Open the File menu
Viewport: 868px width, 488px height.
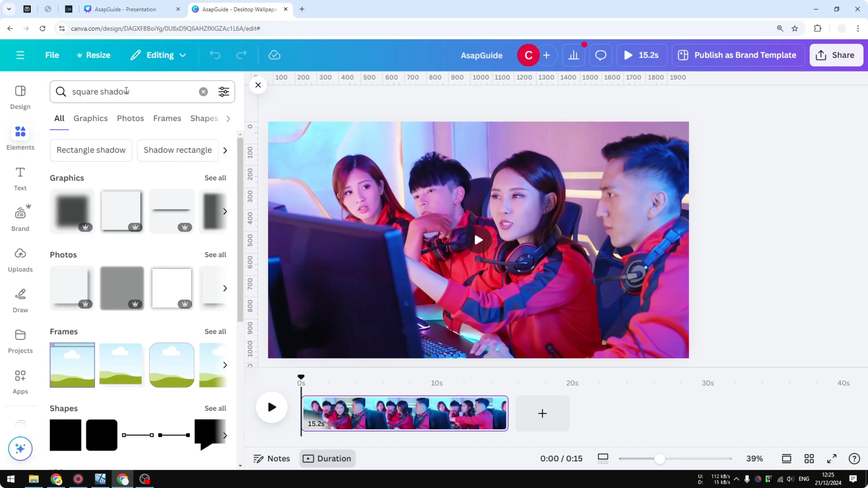pyautogui.click(x=52, y=55)
